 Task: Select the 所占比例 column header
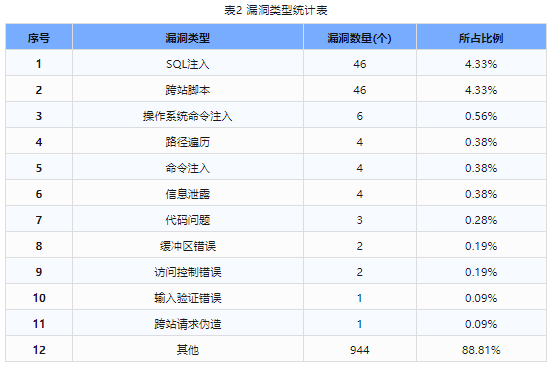[x=481, y=38]
